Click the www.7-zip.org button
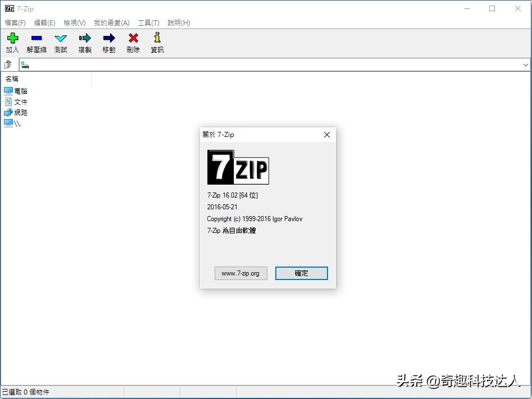The width and height of the screenshot is (532, 399). coord(240,273)
